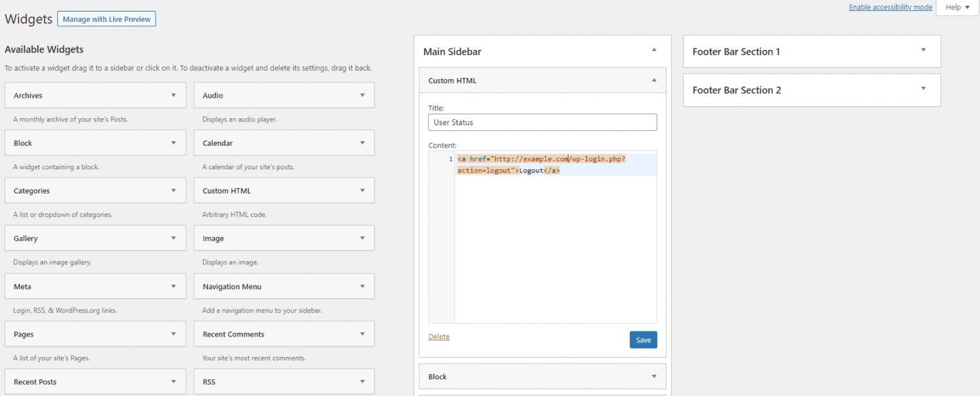Save the Custom HTML widget
Image resolution: width=980 pixels, height=396 pixels.
point(643,339)
